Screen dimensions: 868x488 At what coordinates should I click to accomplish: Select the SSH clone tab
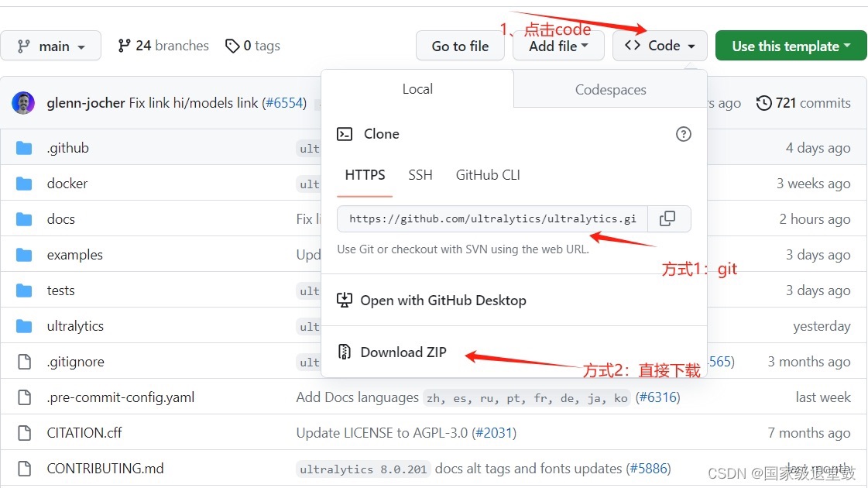point(420,175)
